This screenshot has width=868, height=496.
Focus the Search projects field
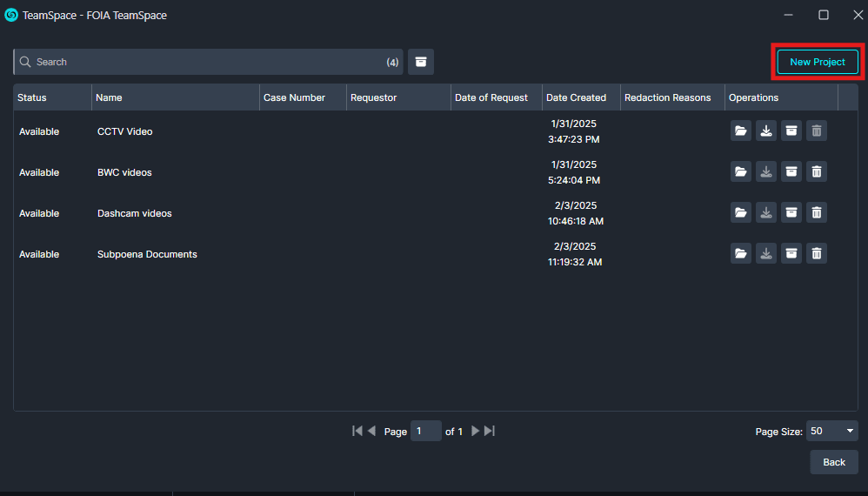[x=208, y=62]
